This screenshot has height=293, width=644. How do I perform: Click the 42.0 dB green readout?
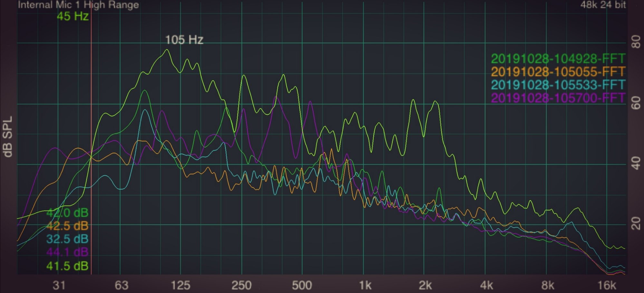pyautogui.click(x=67, y=213)
